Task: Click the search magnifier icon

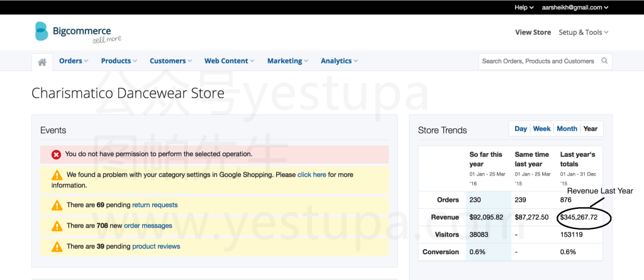Action: pos(604,61)
